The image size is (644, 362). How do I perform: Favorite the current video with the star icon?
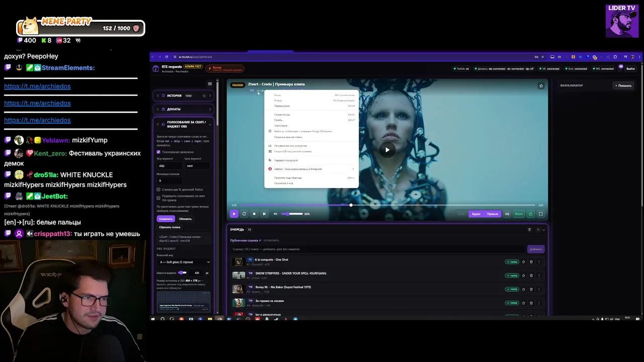click(x=541, y=85)
